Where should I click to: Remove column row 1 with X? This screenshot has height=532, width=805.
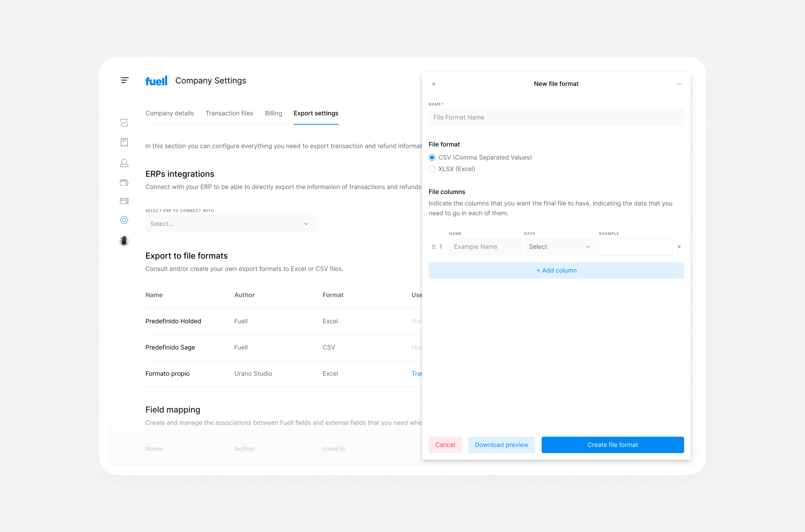click(679, 247)
